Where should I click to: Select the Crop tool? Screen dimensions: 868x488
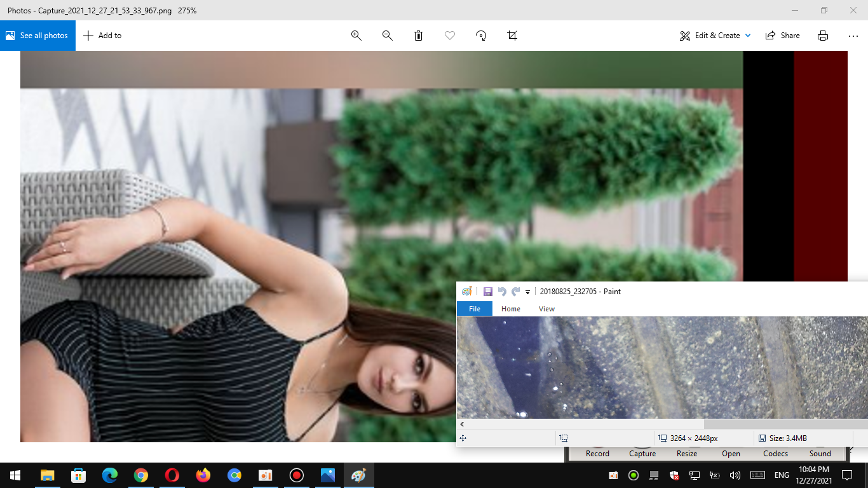click(x=512, y=36)
